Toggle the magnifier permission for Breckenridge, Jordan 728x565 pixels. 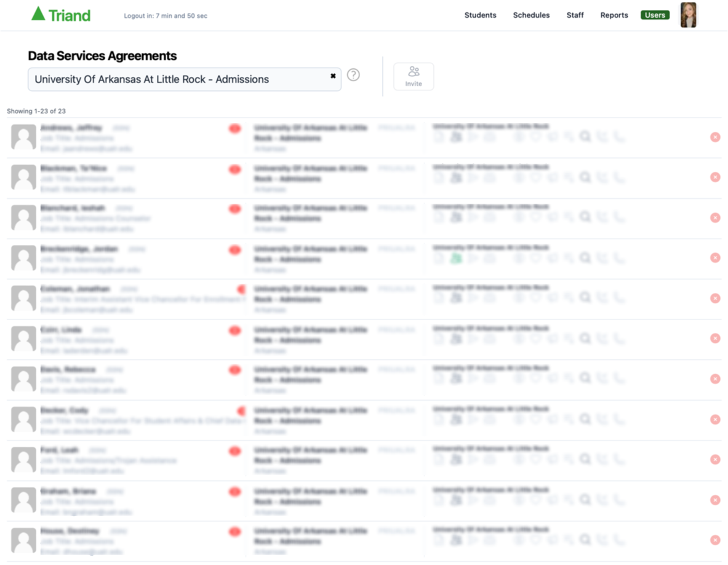pyautogui.click(x=585, y=258)
